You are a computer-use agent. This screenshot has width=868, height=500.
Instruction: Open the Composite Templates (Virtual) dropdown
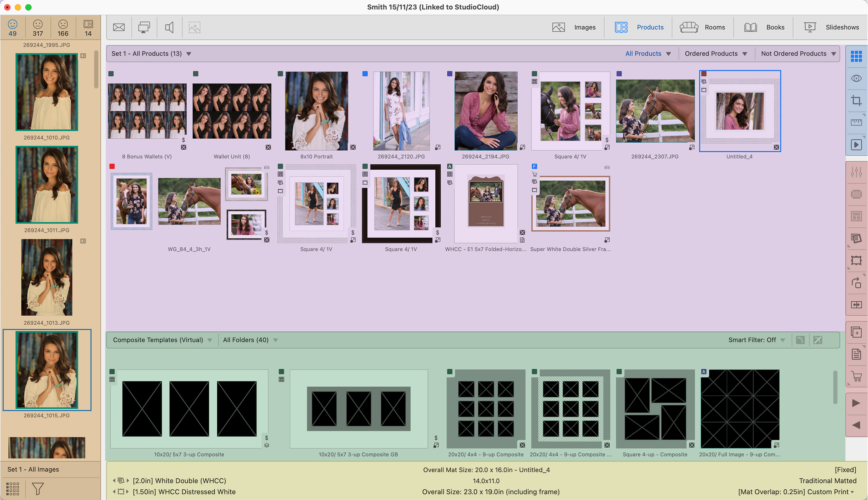pos(162,340)
